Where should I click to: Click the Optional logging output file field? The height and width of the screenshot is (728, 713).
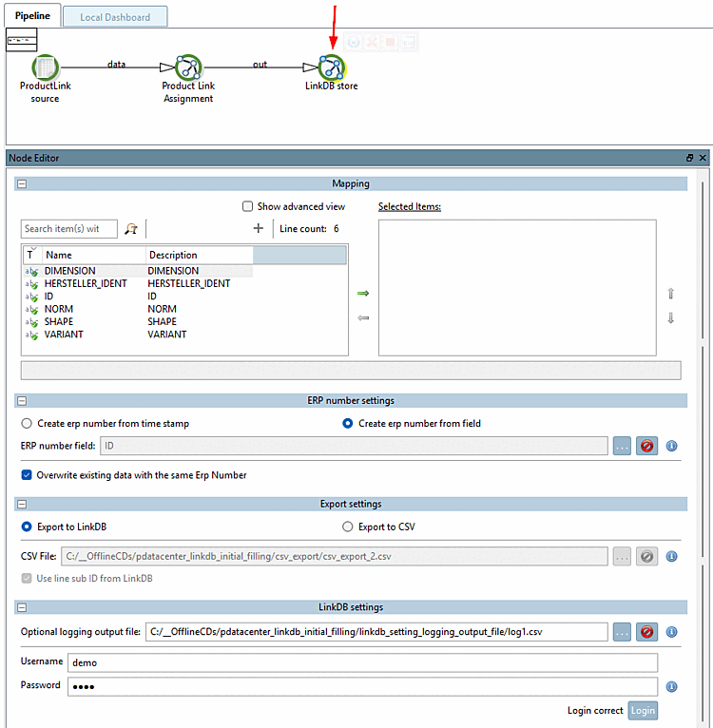376,632
